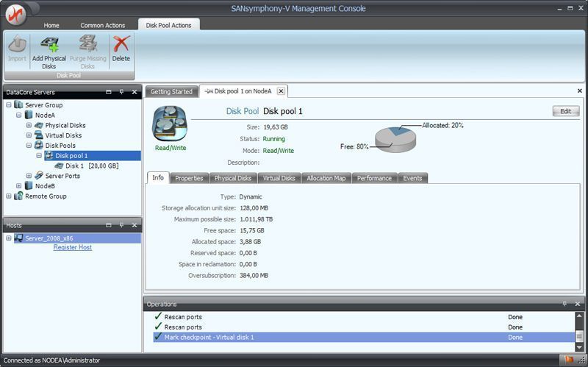Click the Register Host link

point(72,247)
